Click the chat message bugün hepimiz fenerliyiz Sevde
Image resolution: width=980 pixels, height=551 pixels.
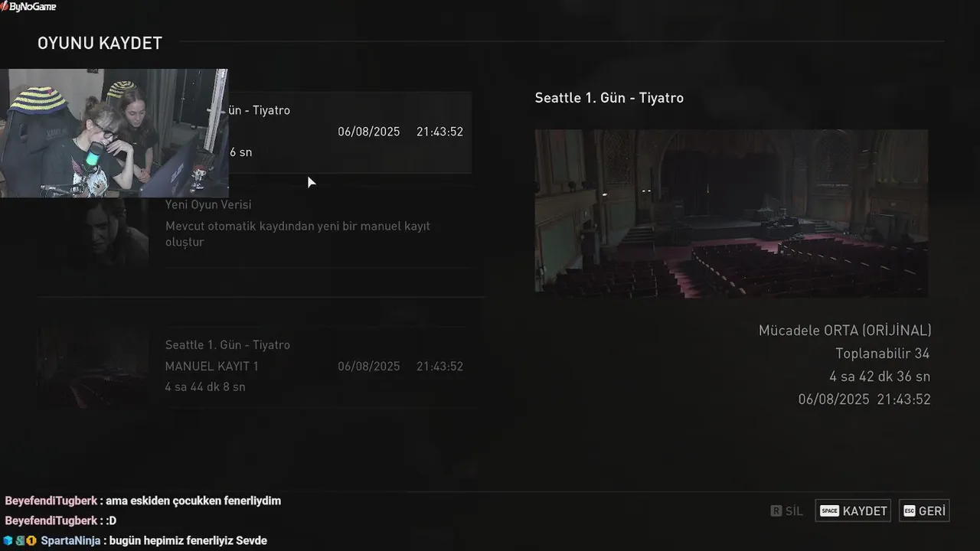point(188,540)
